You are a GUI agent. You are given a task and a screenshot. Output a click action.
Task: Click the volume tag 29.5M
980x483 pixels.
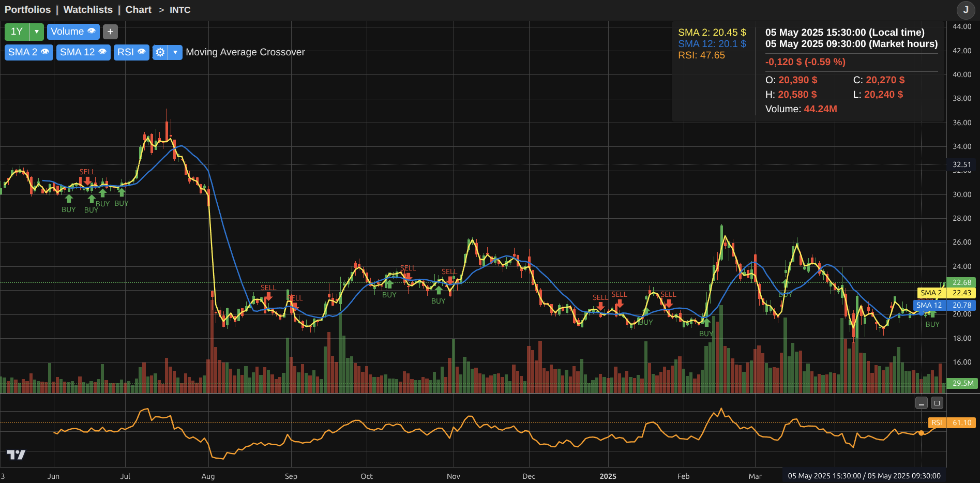[x=962, y=383]
